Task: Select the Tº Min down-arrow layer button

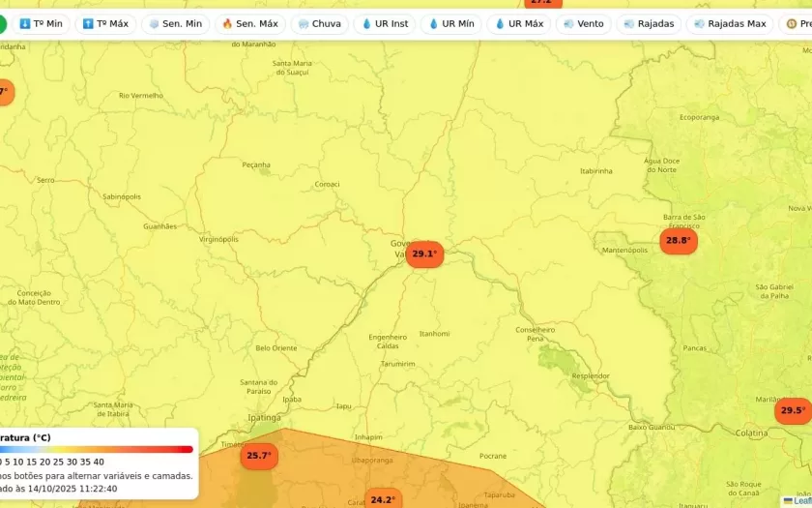Action: click(x=41, y=23)
